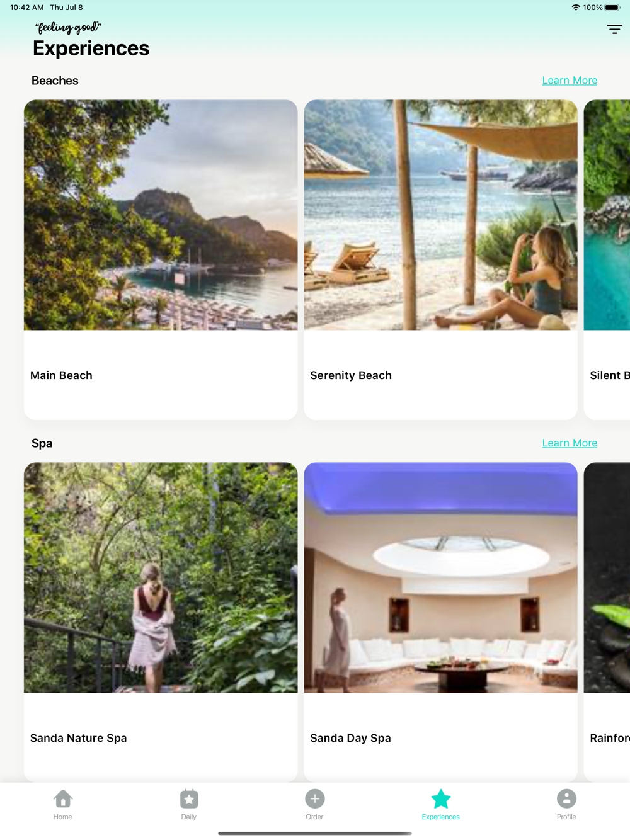Tap the Serenity Beach card title

pos(351,375)
